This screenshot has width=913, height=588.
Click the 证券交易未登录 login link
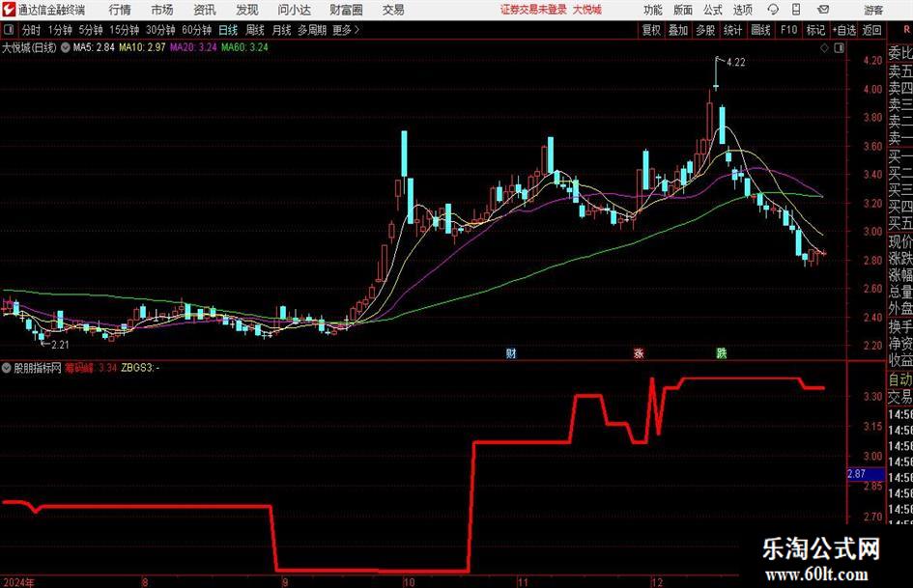click(x=533, y=10)
